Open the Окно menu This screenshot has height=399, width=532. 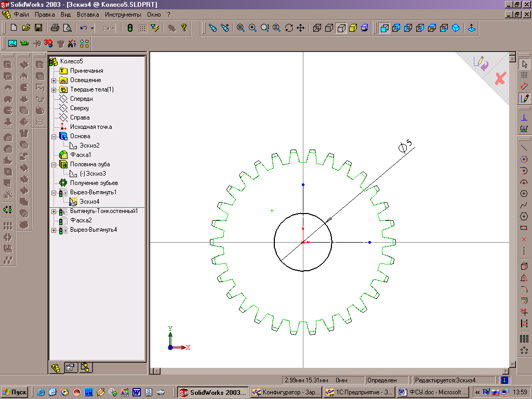(154, 15)
